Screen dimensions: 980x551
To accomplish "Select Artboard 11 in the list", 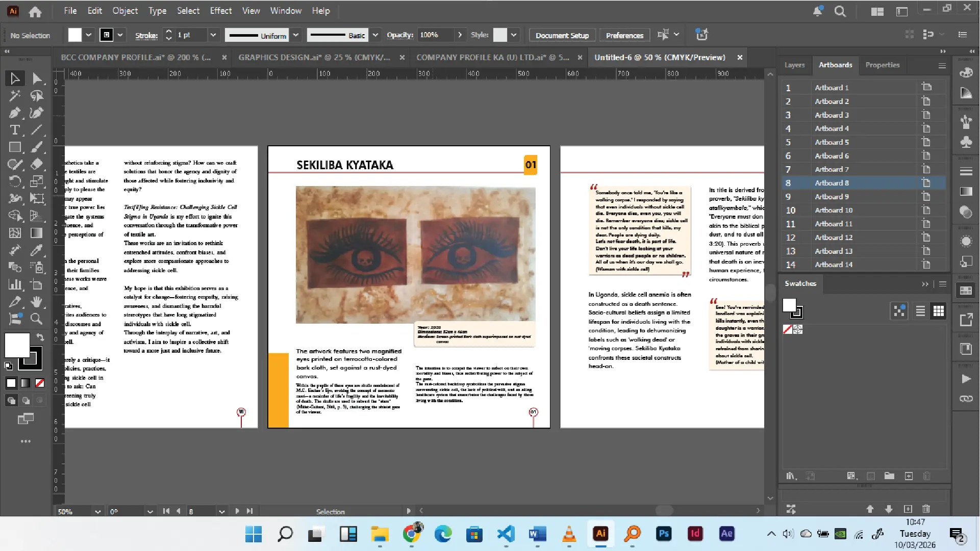I will tap(833, 224).
